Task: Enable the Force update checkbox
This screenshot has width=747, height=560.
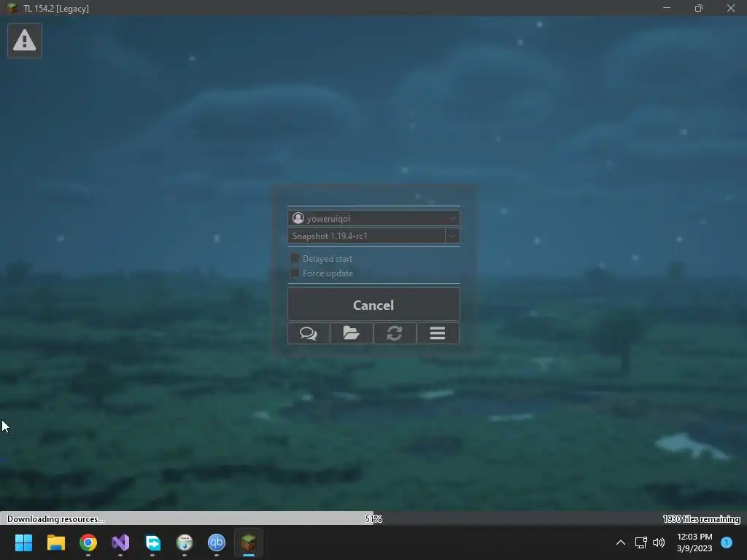Action: pyautogui.click(x=295, y=273)
